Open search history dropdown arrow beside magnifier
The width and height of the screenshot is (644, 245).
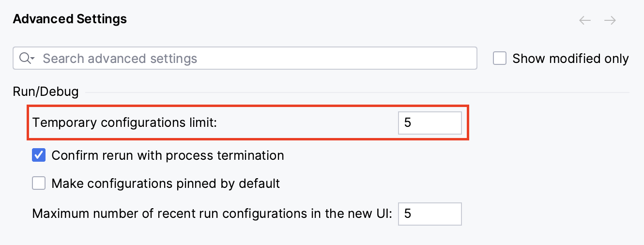coord(32,59)
